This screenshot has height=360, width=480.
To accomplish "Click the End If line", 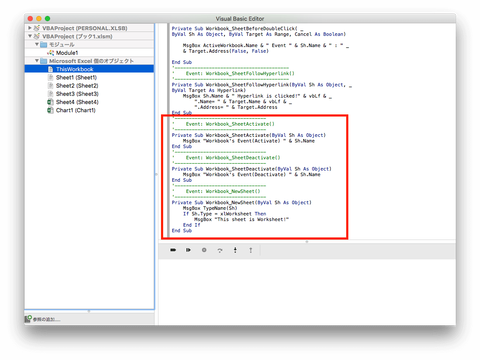I will [192, 225].
